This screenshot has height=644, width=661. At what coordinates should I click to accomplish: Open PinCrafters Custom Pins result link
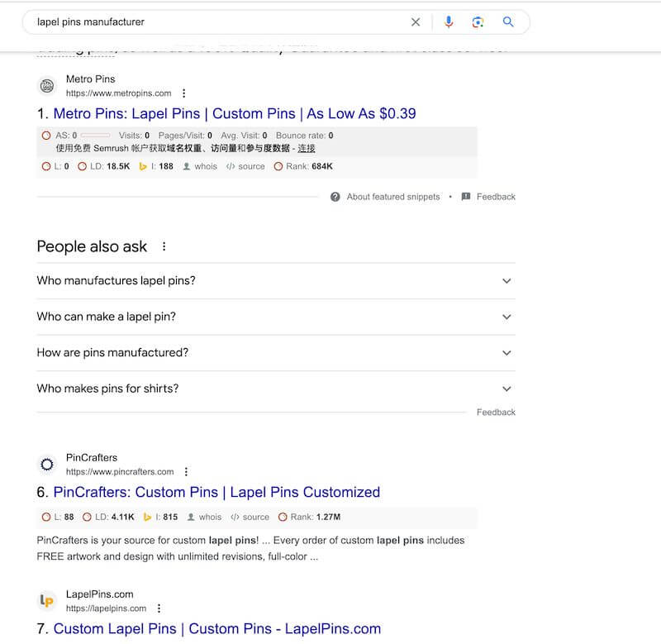point(216,493)
